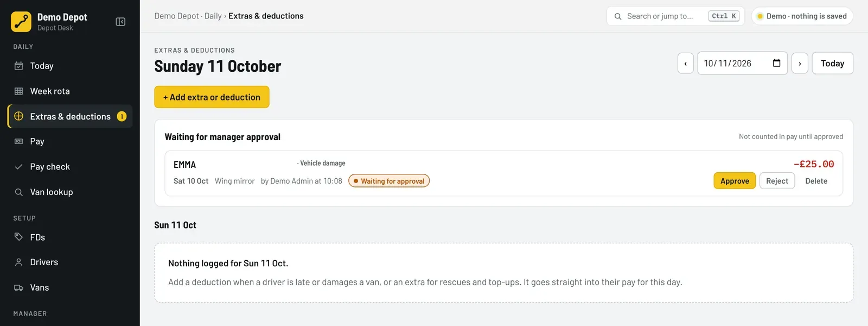Click the Week rota grid icon
This screenshot has height=326, width=868.
(x=18, y=91)
